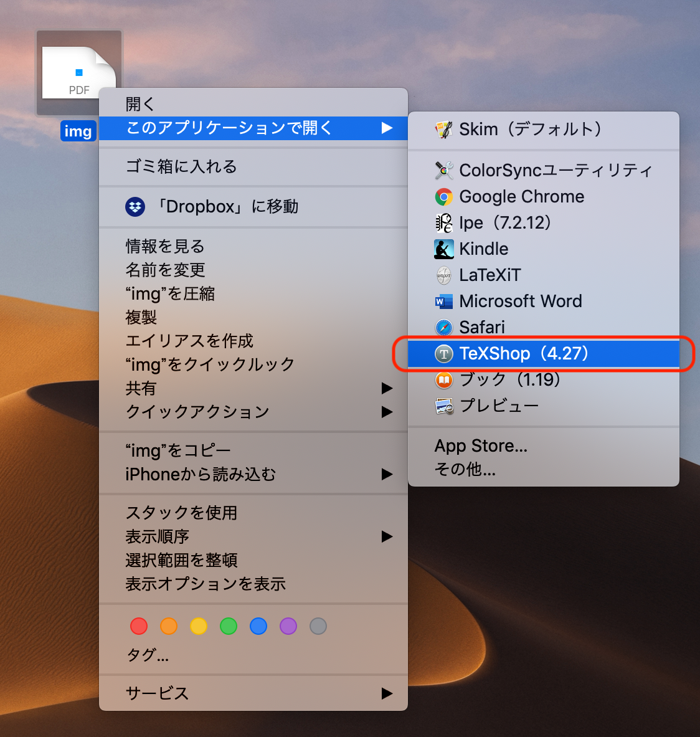700x737 pixels.
Task: Click the Microsoft Word icon
Action: tap(444, 302)
